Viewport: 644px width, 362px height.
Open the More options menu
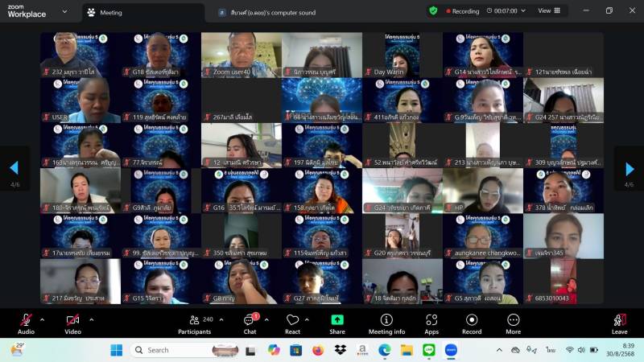pos(513,323)
